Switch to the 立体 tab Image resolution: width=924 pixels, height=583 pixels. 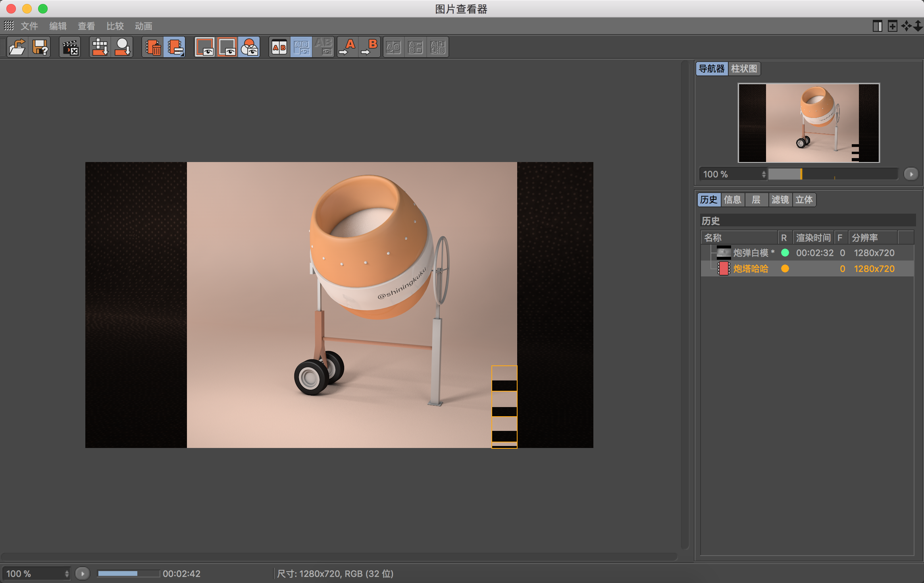pyautogui.click(x=804, y=200)
